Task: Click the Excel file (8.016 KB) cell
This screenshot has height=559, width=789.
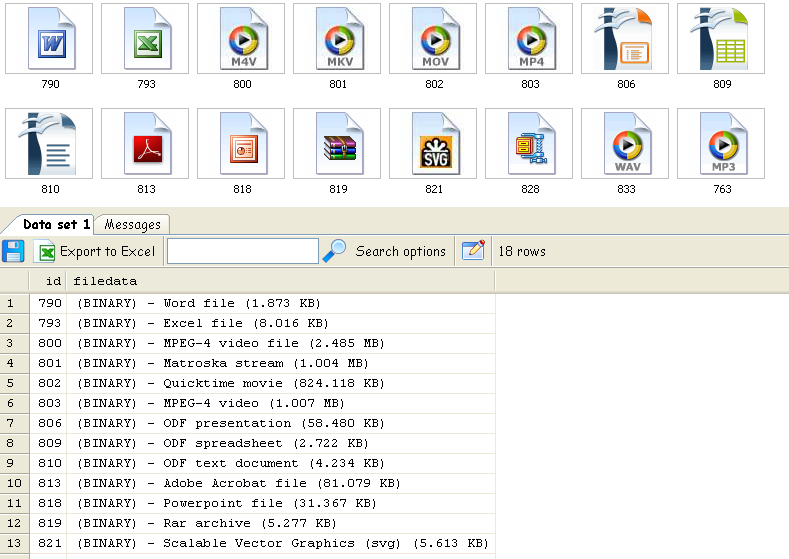Action: (281, 324)
